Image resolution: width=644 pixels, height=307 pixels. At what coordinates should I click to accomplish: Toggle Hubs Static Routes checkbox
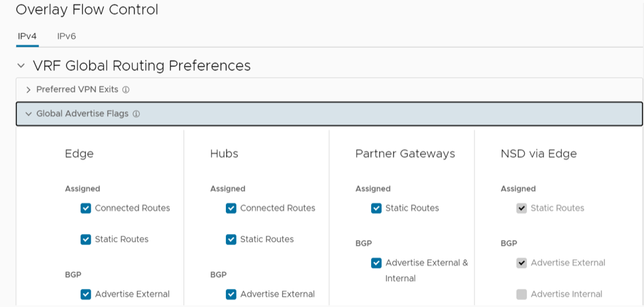231,239
